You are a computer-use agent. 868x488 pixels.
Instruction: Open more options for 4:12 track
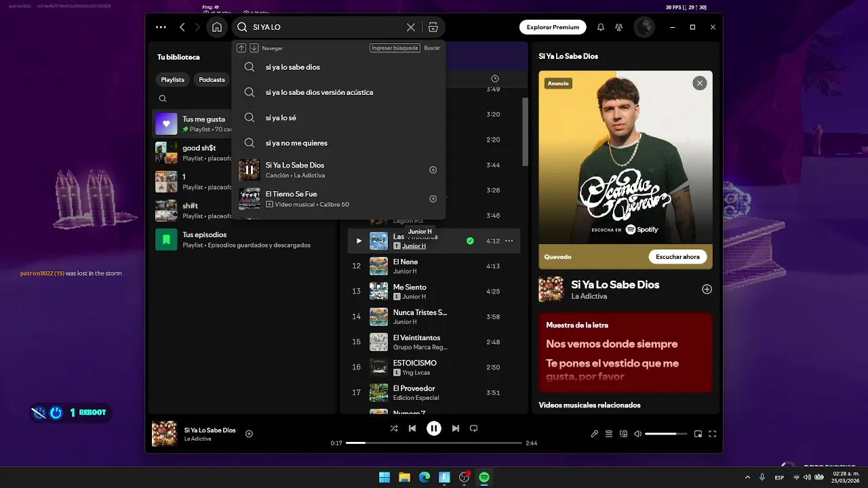tap(509, 241)
